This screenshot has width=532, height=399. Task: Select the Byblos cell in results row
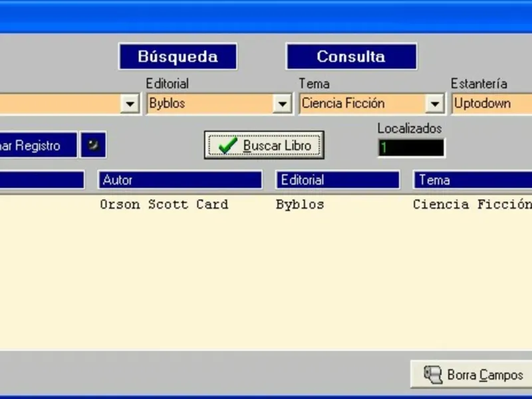click(300, 205)
